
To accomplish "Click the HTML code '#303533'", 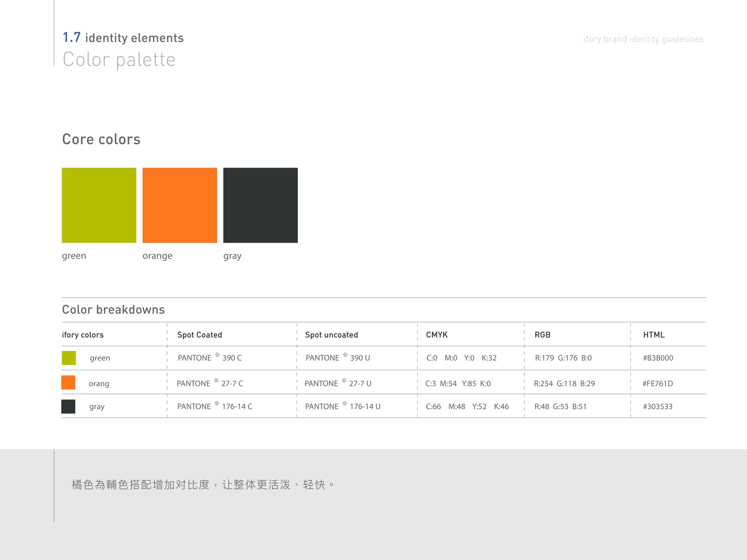I will (657, 406).
